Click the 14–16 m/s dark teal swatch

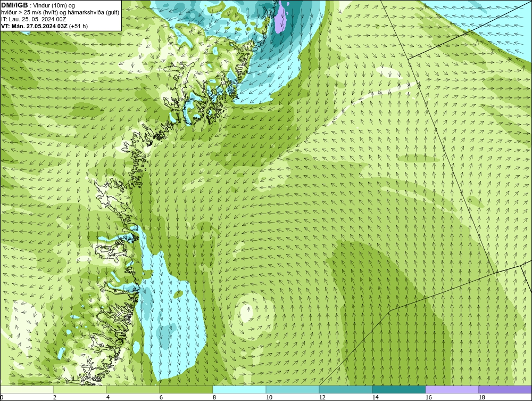[398, 389]
